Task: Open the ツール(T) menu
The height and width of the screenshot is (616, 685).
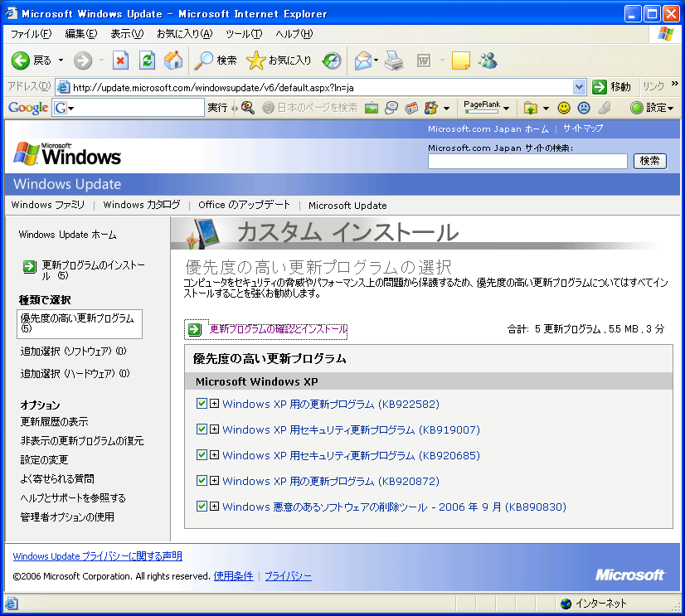Action: point(244,34)
